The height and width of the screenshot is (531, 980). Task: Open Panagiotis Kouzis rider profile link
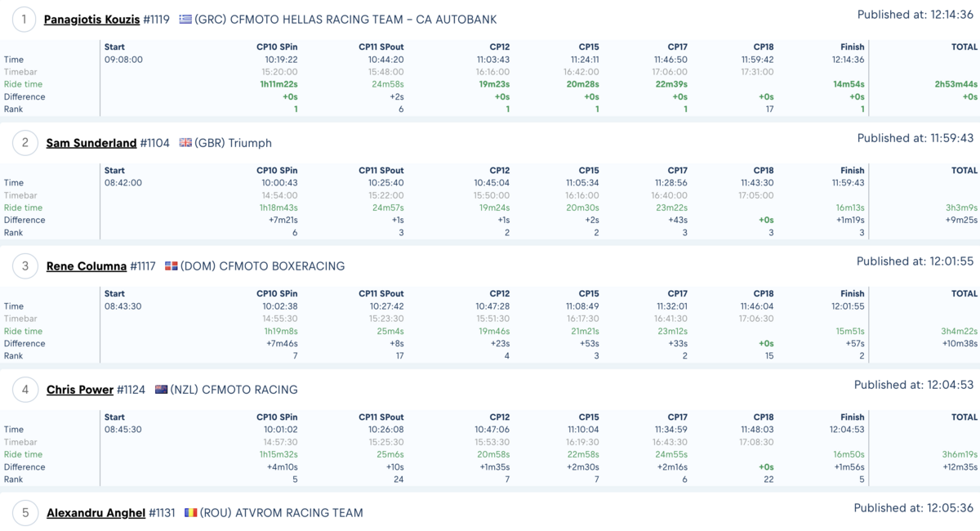coord(91,20)
